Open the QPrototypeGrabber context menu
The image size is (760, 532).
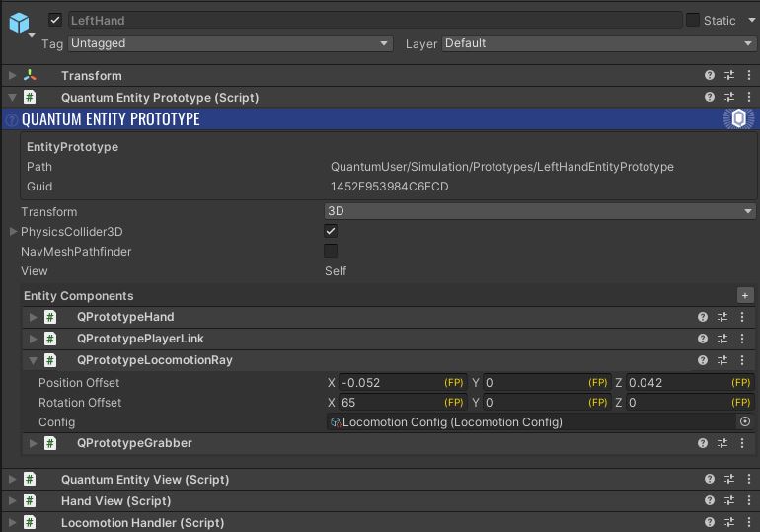[742, 443]
